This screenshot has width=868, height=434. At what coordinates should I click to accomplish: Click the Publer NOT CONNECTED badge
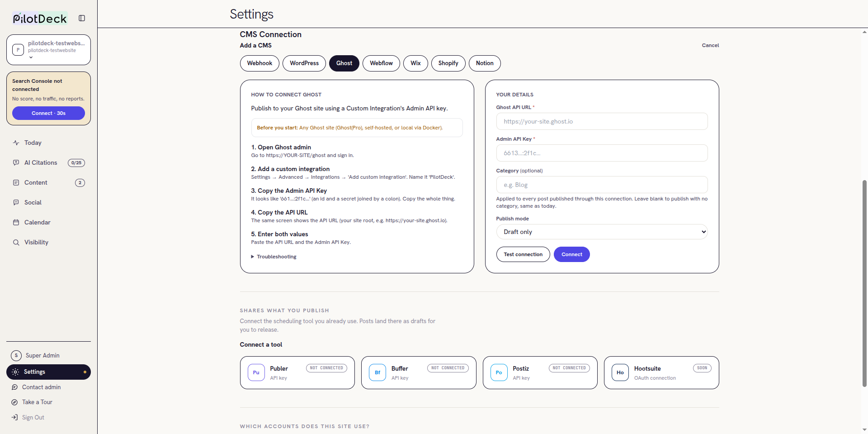pyautogui.click(x=326, y=368)
